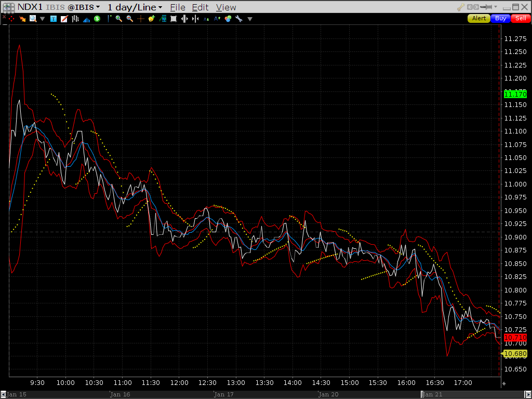This screenshot has height=399, width=532.
Task: Zoom in using the plus magnifier icon
Action: [x=119, y=19]
